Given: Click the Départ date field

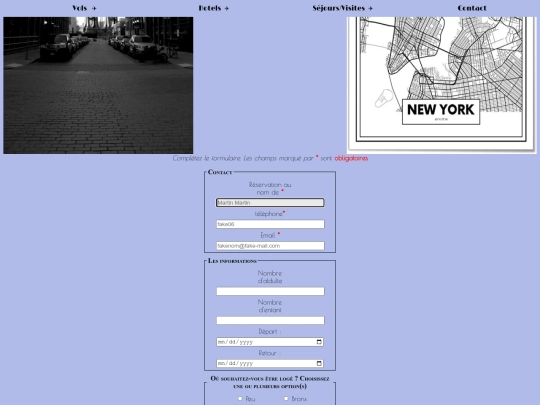Looking at the screenshot, I should coord(270,342).
